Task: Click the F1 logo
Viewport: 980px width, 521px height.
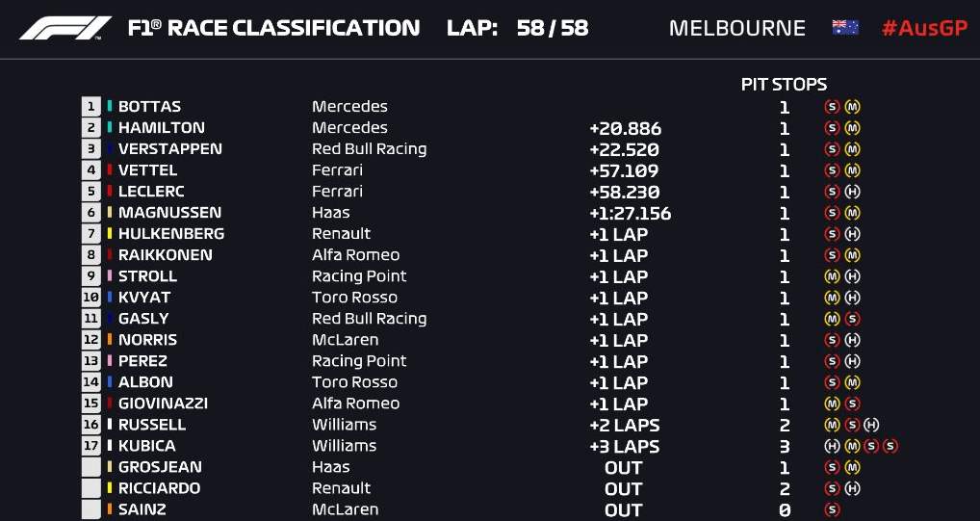Action: (x=65, y=28)
